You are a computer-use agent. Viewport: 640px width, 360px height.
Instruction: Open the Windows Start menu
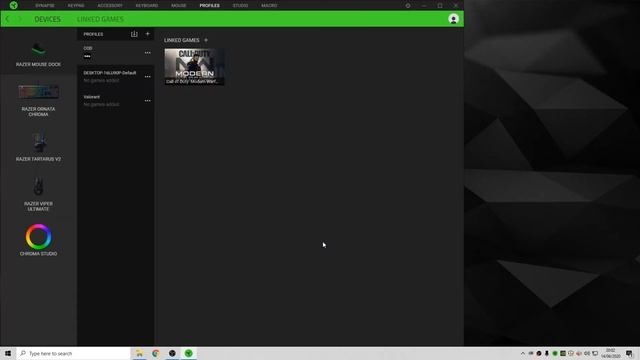coord(8,353)
